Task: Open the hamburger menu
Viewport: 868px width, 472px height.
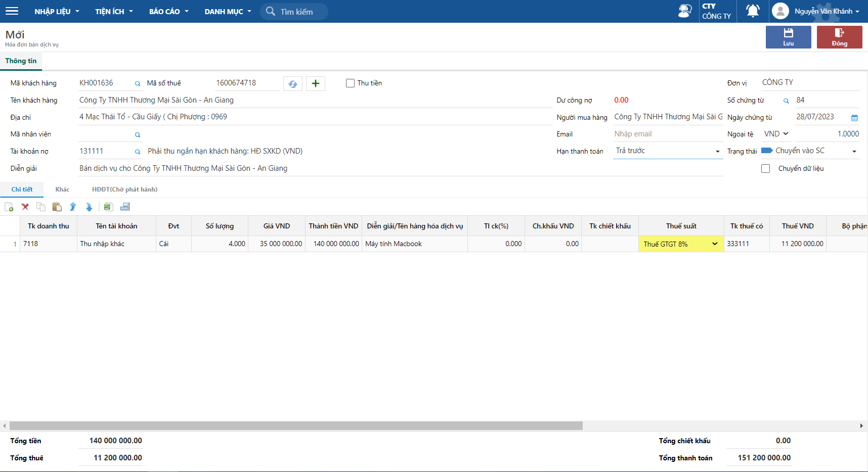Action: click(x=12, y=11)
